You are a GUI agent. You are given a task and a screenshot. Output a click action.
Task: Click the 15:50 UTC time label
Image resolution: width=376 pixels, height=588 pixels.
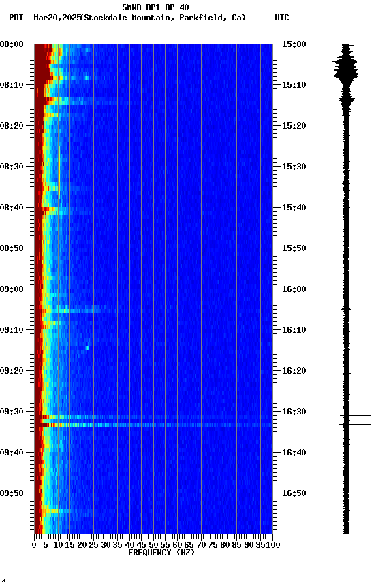pyautogui.click(x=294, y=248)
